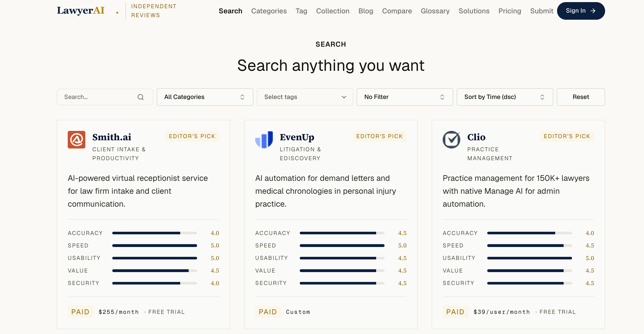Click Clio Editor's Pick badge
644x334 pixels.
(x=567, y=136)
